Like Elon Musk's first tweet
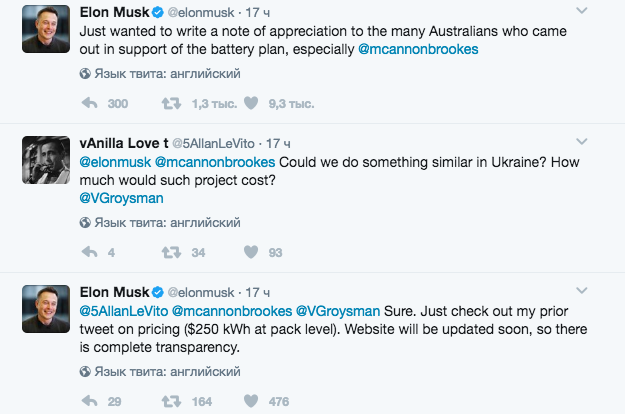 tap(251, 103)
